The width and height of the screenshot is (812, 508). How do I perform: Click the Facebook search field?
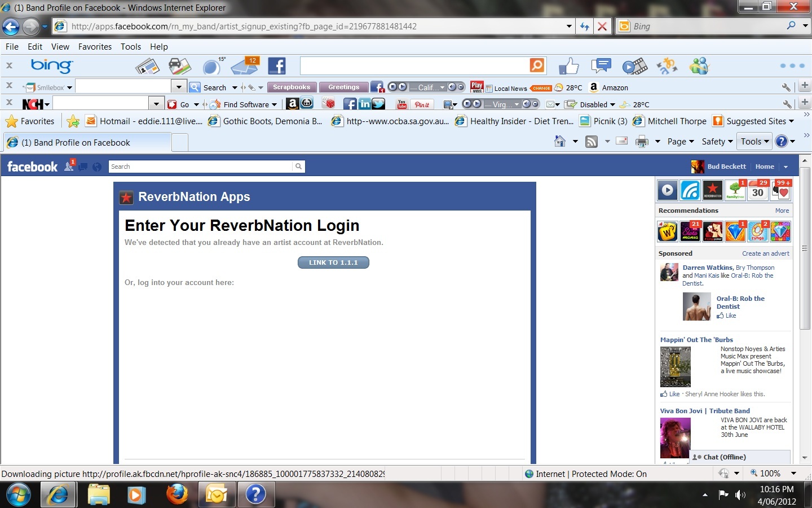point(201,167)
